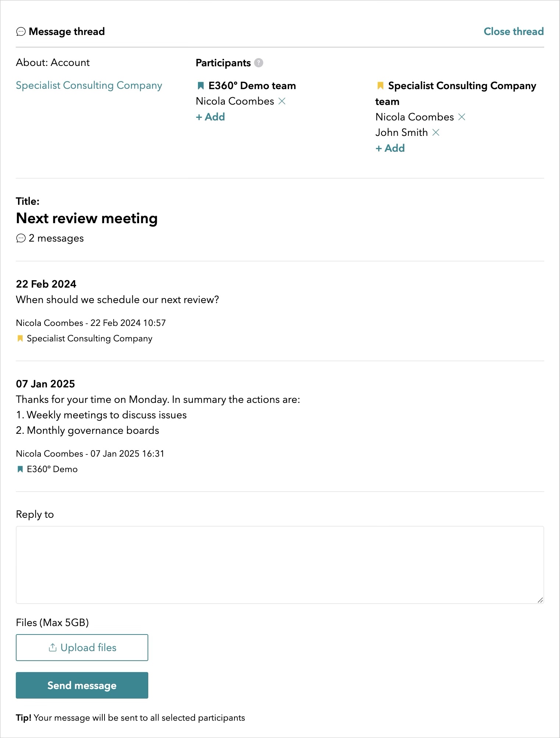Screen dimensions: 560x738
Task: Click the yellow Specialist Consulting Company team bookmark
Action: click(380, 86)
